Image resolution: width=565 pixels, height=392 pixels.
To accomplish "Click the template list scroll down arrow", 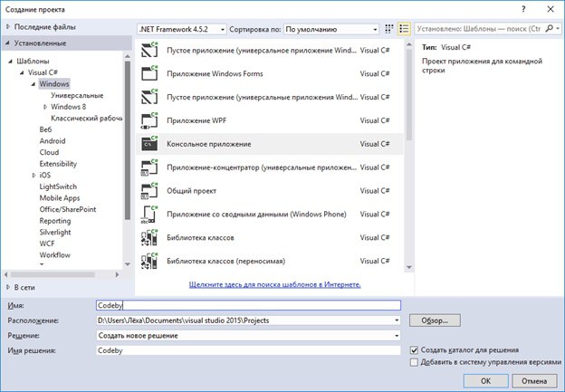I will tap(409, 267).
